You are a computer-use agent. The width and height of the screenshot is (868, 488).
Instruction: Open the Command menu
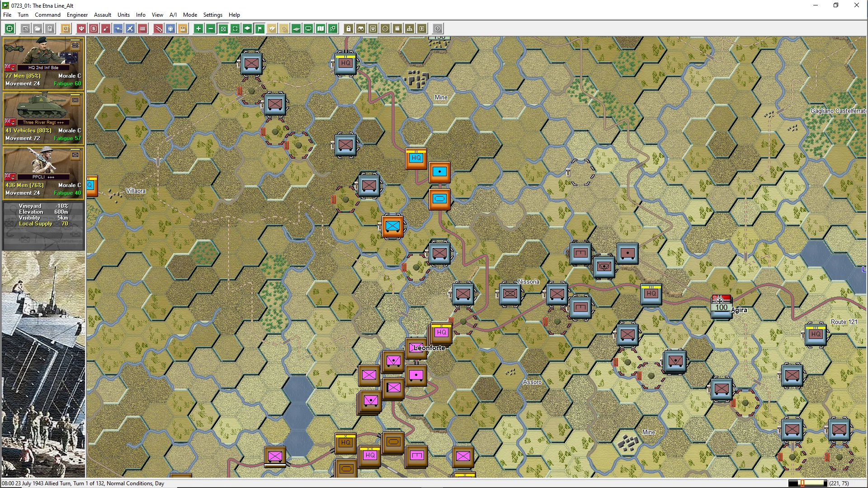click(47, 15)
